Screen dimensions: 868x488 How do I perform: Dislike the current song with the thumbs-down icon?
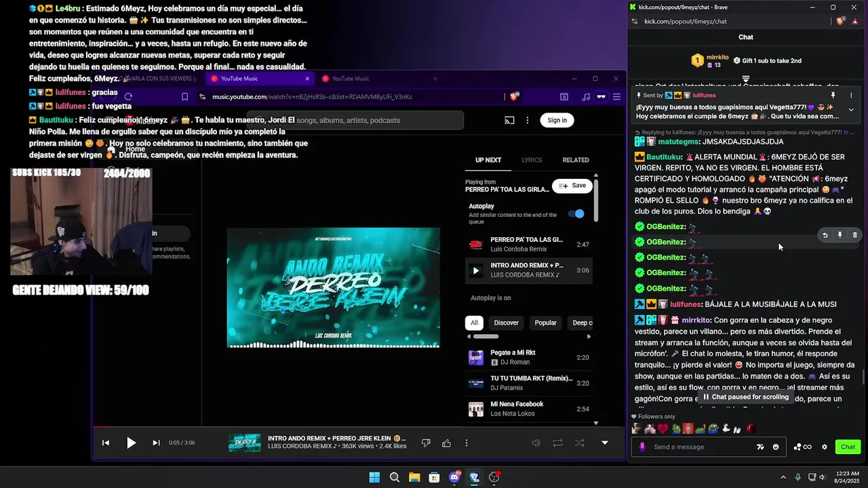(426, 443)
